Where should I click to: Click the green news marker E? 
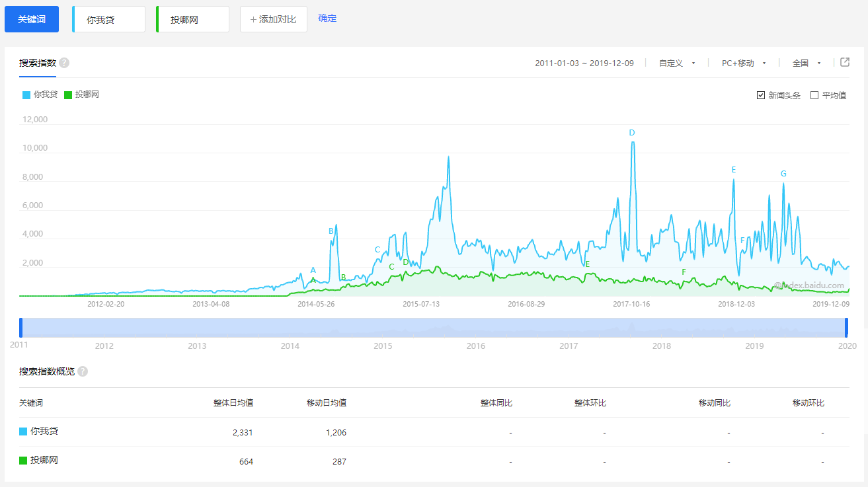click(587, 264)
